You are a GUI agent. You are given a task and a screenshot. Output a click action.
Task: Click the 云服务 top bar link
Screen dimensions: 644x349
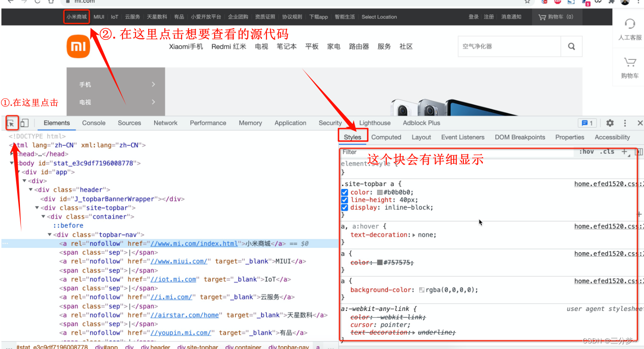coord(132,17)
